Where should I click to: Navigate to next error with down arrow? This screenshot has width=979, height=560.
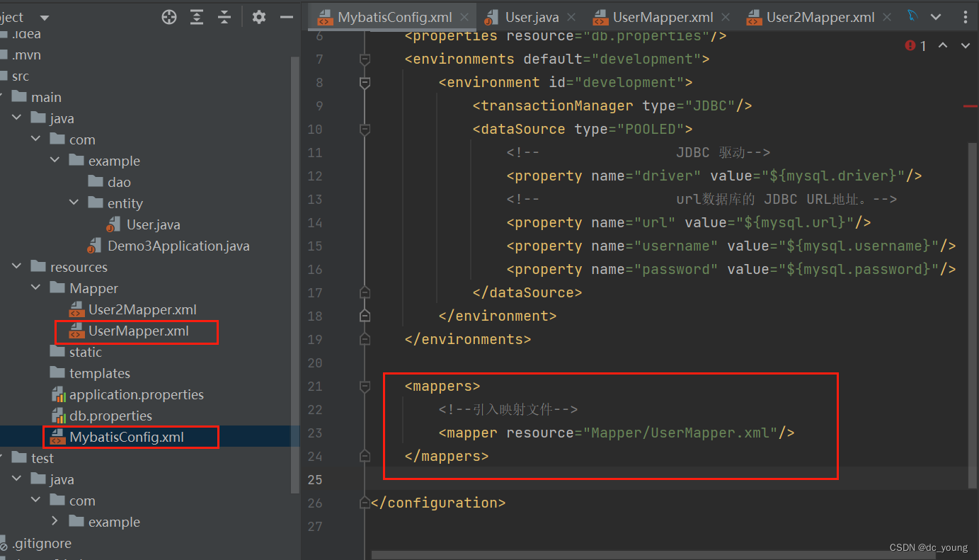pos(964,45)
